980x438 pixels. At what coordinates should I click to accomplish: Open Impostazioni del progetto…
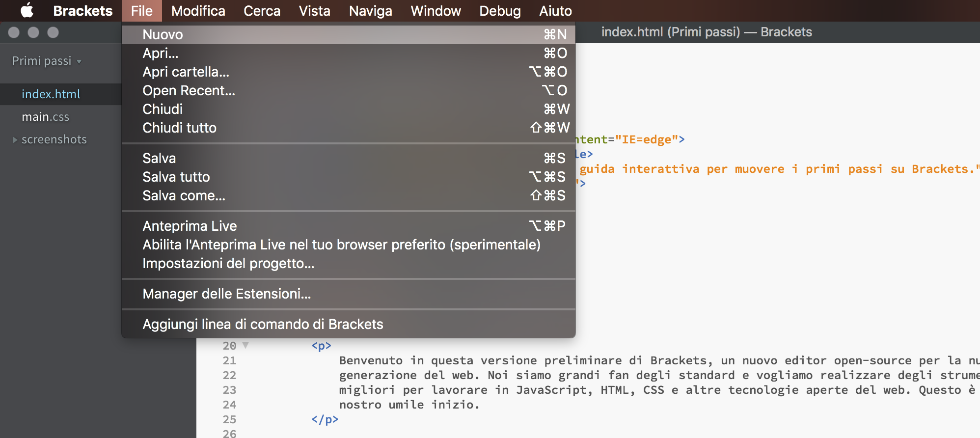click(x=228, y=263)
